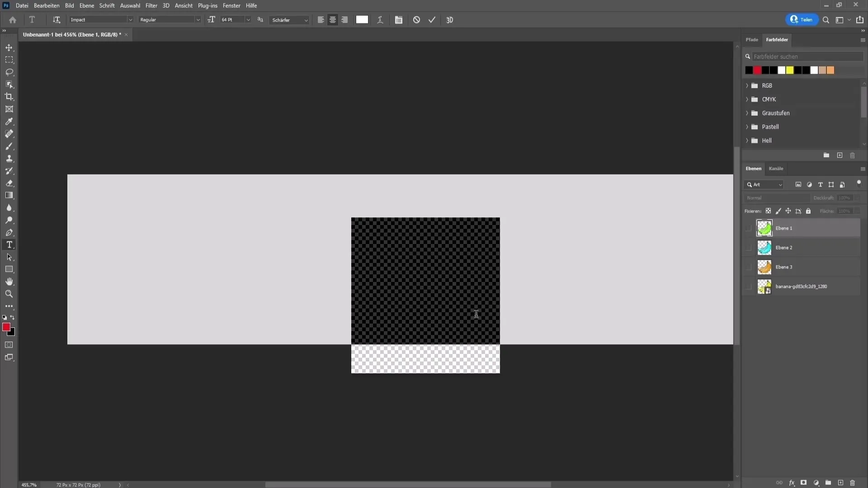Select the Lasso tool
This screenshot has height=488, width=868.
point(9,72)
